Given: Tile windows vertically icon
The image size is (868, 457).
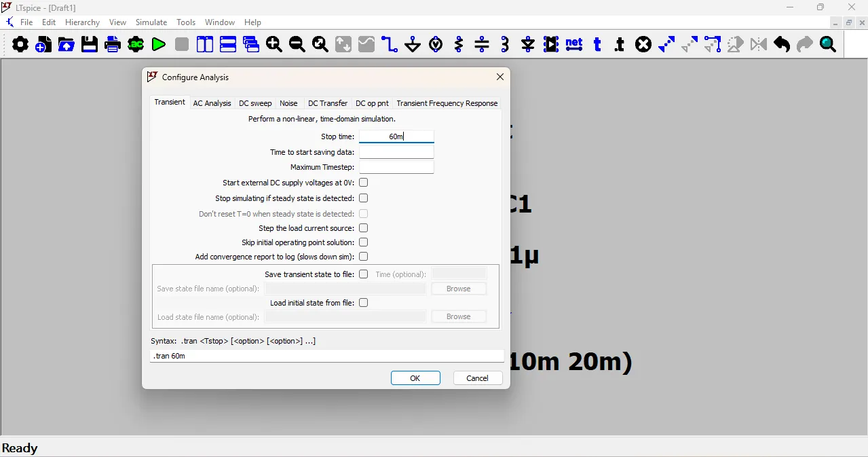Looking at the screenshot, I should tap(205, 45).
